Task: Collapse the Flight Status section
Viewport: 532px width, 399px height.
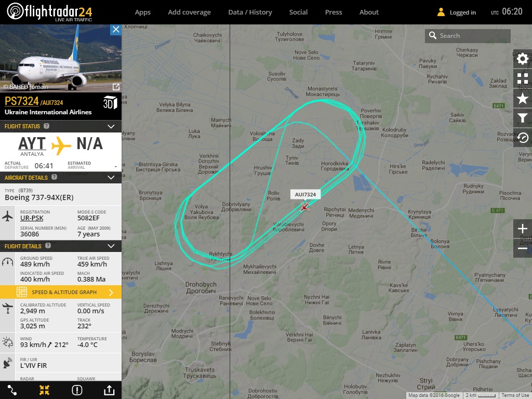Action: pyautogui.click(x=111, y=127)
